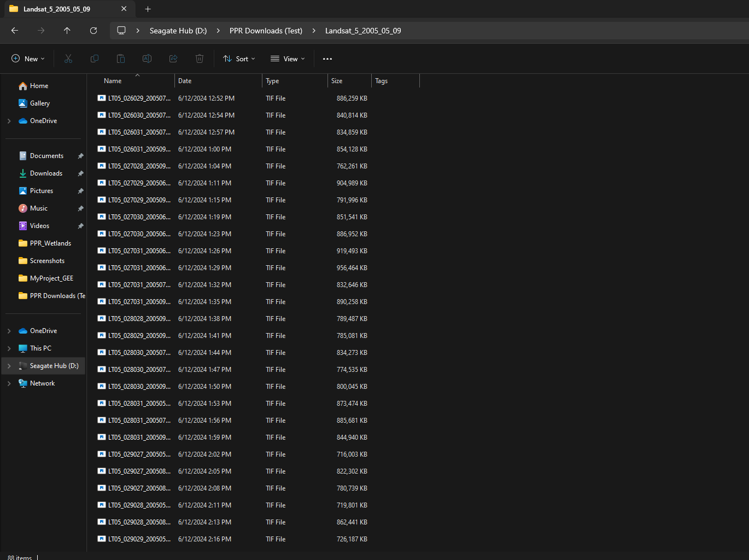Open Gallery in navigation pane
Screen dimensions: 749x560
43,103
